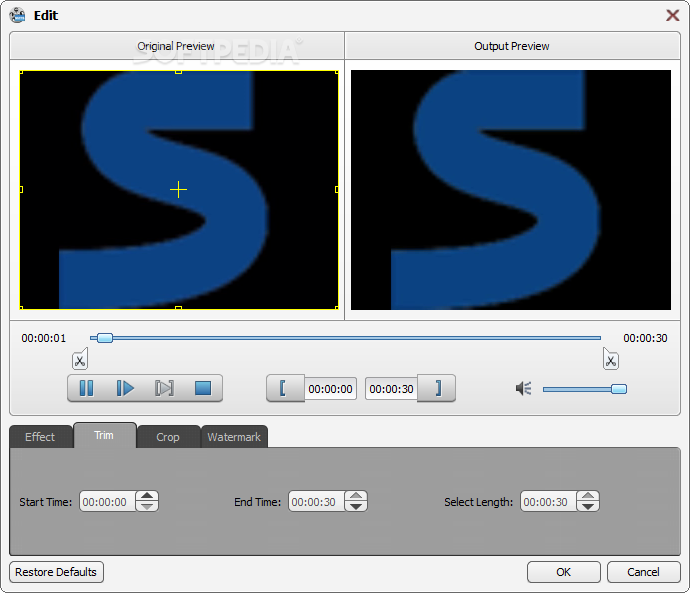Click the volume slider handle
Screen dimensions: 690x593
(619, 389)
